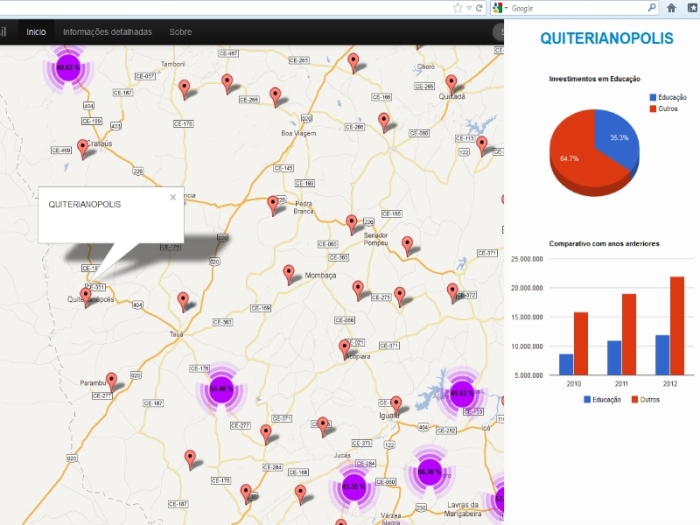Image resolution: width=700 pixels, height=525 pixels.
Task: Click the Acopiara map marker
Action: (x=344, y=349)
